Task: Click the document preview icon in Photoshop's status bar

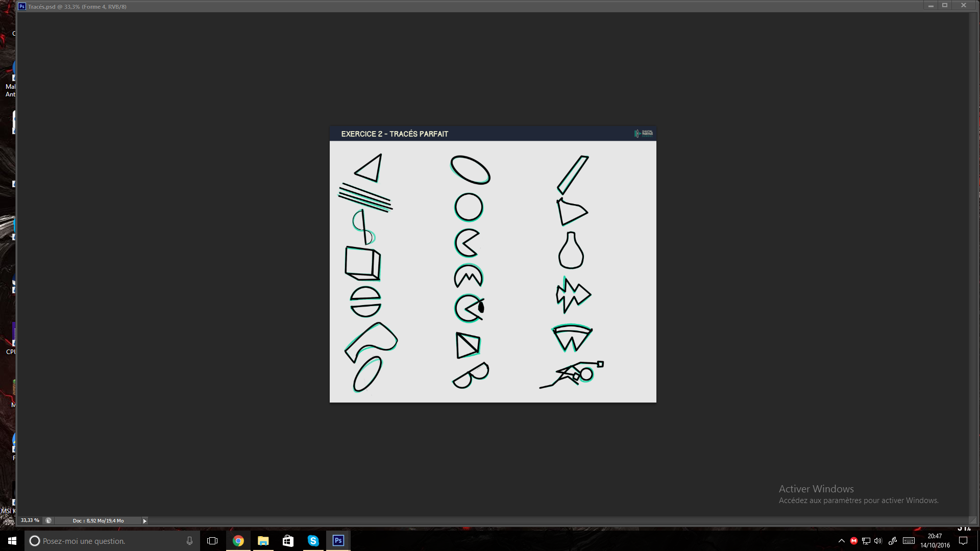Action: (x=48, y=520)
